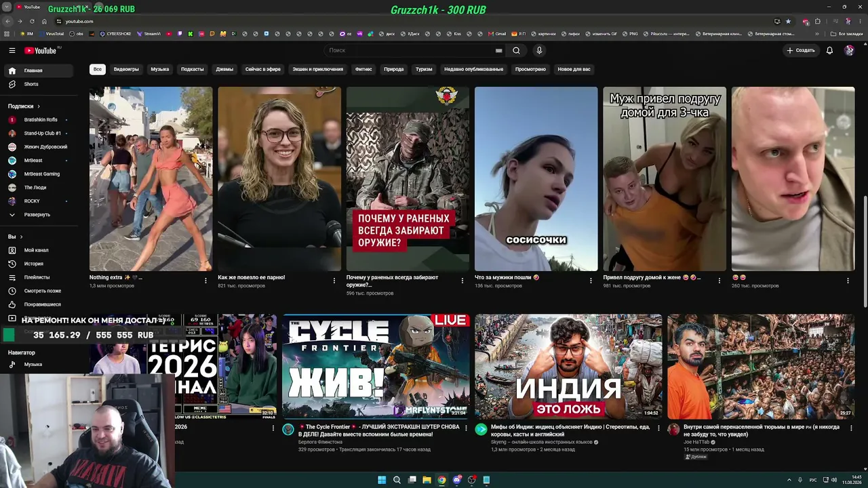Open ROCKY channel in sidebar

(40, 201)
